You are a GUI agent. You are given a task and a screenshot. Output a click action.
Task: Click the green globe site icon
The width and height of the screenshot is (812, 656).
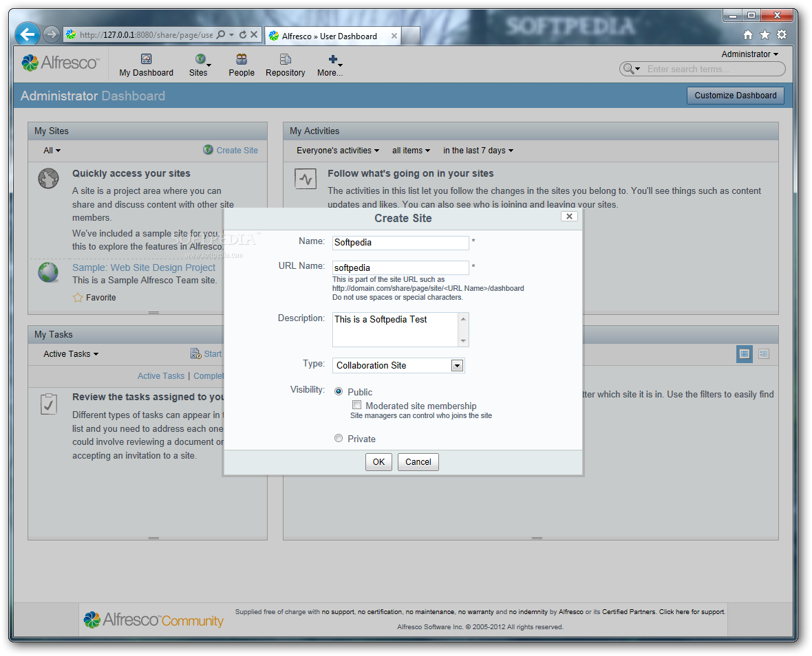(49, 272)
